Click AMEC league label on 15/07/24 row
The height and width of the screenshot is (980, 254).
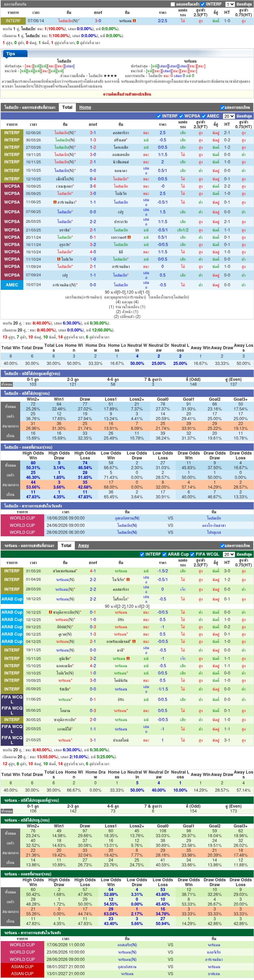(x=12, y=285)
